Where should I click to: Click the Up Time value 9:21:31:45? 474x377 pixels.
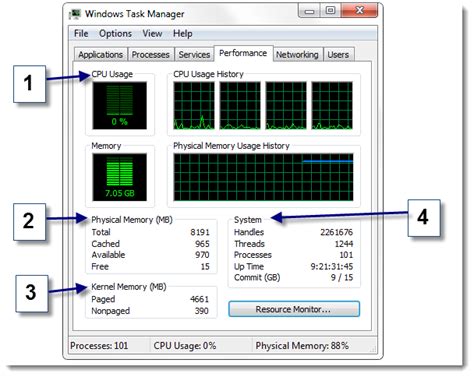tap(332, 267)
